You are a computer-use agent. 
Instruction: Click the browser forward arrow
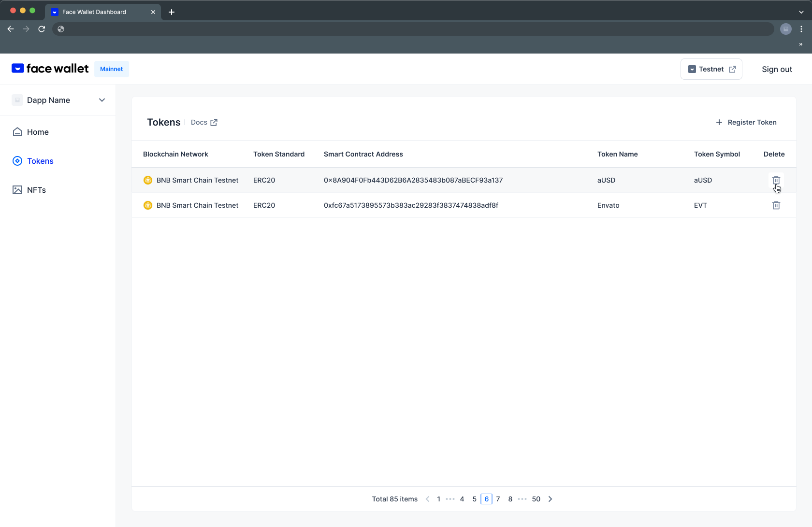point(26,29)
